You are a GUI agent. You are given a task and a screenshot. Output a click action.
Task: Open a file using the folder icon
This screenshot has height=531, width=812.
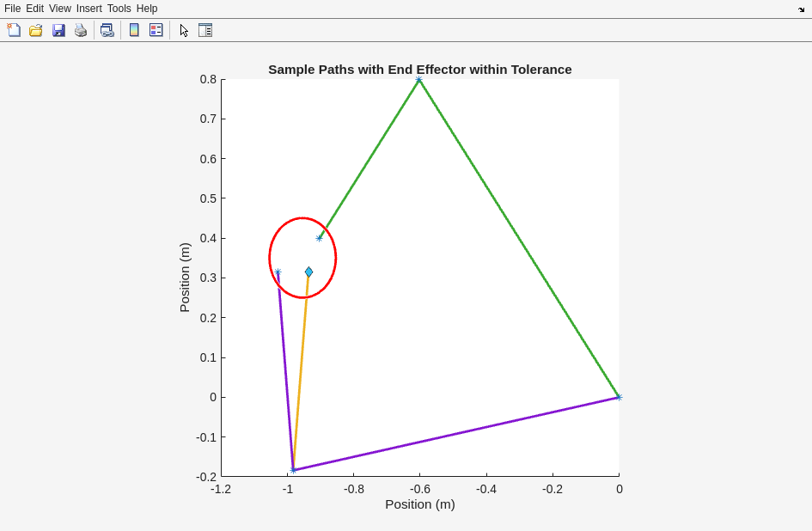pyautogui.click(x=36, y=30)
